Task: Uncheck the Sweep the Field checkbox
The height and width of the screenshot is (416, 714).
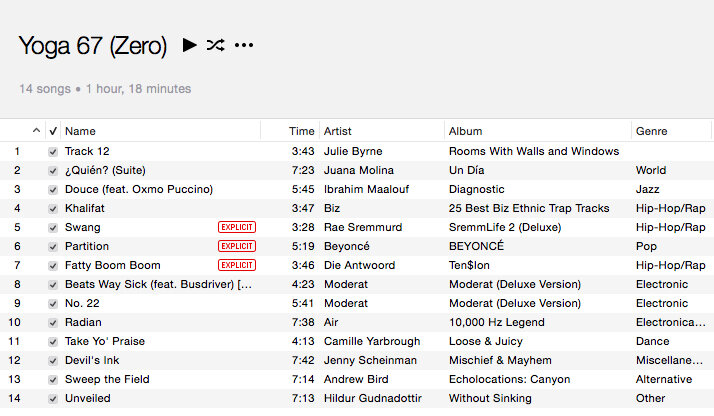Action: point(53,380)
